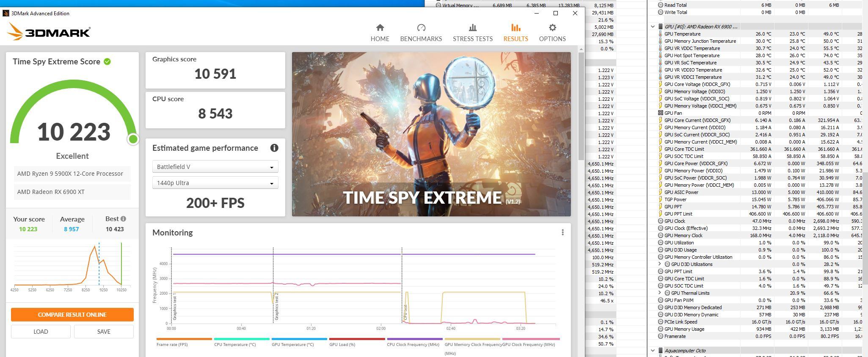Image resolution: width=868 pixels, height=357 pixels.
Task: Toggle GPU Clock Frequency legend item
Action: point(530,342)
